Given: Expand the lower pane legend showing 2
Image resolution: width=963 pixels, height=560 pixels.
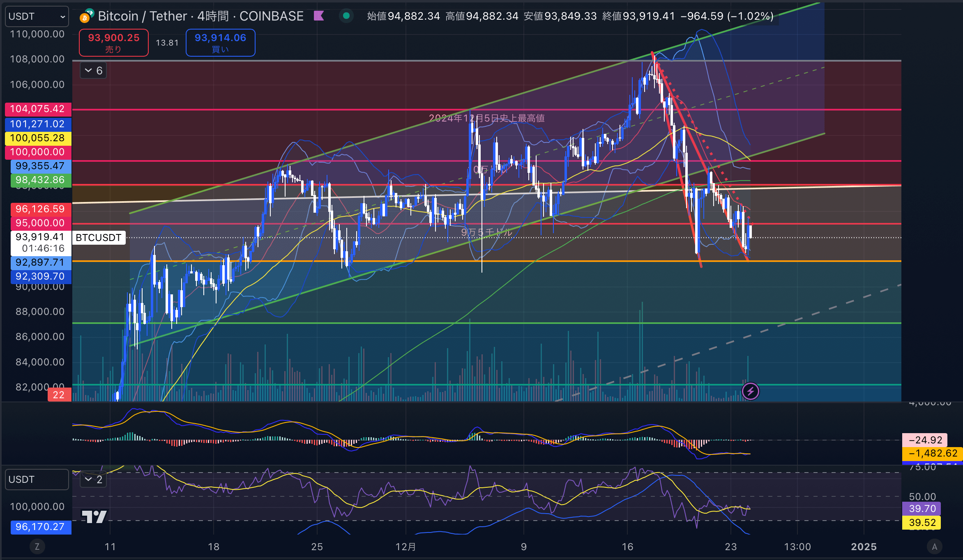Looking at the screenshot, I should (93, 480).
